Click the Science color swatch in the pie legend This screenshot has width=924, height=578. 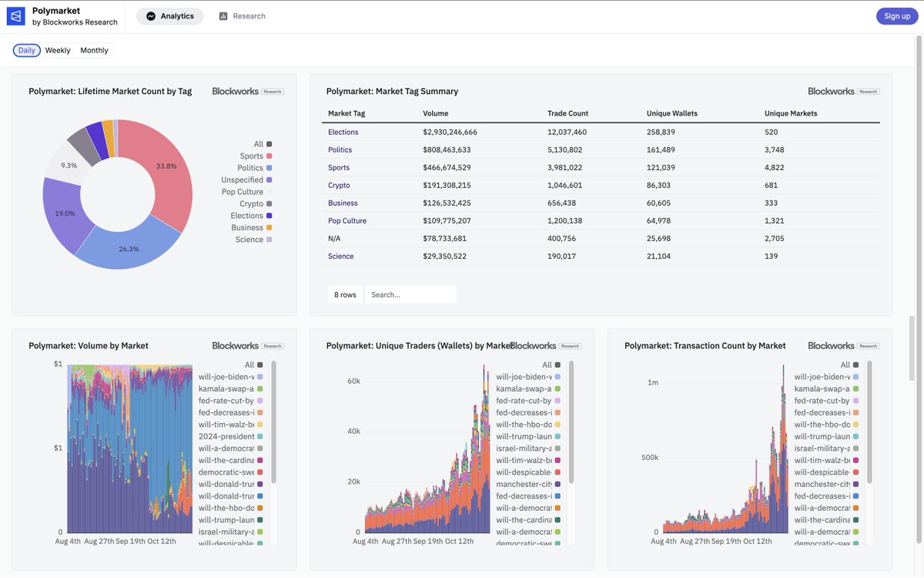click(x=269, y=240)
